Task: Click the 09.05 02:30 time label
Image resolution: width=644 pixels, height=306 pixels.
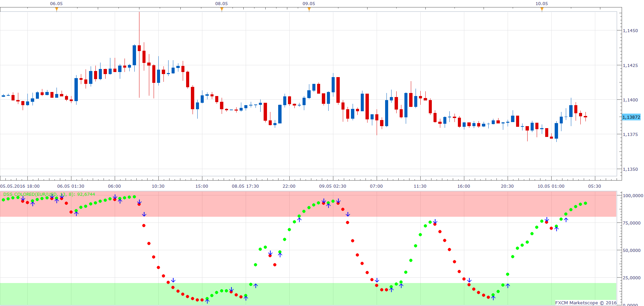Action: click(333, 186)
